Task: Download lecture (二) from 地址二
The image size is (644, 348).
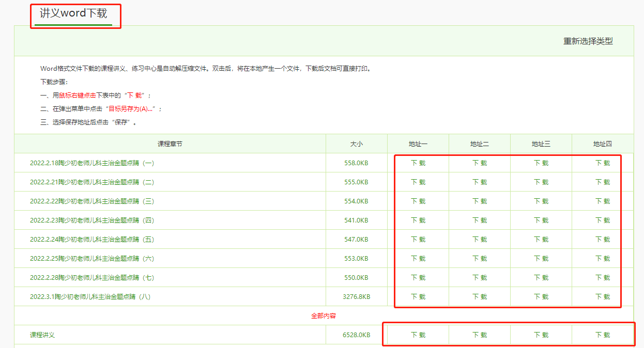Action: (480, 182)
